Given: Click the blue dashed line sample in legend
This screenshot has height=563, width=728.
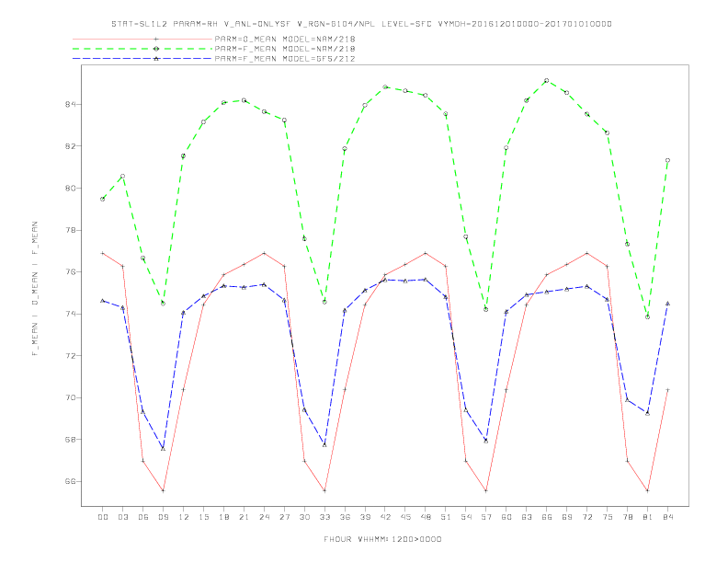Looking at the screenshot, I should click(x=142, y=59).
